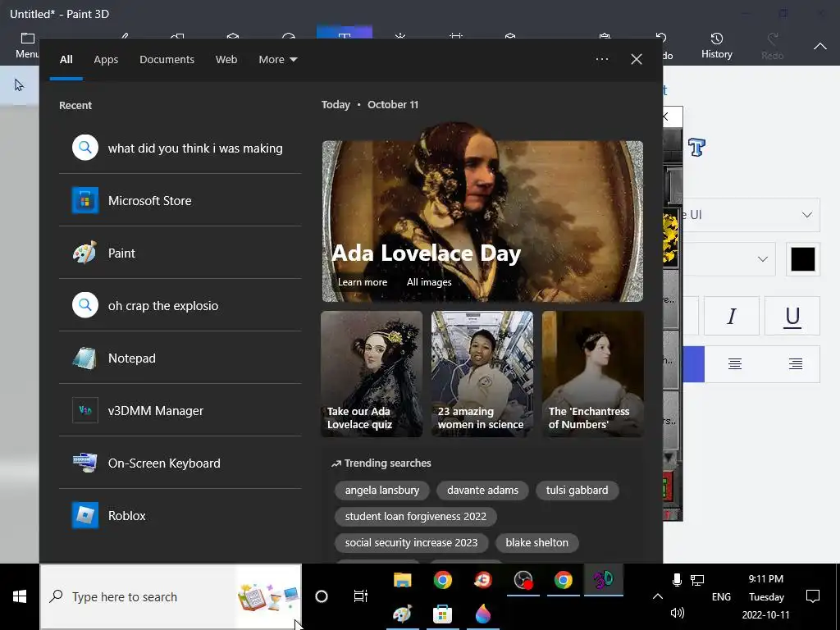Search trending topic davante adams
Image resolution: width=840 pixels, height=630 pixels.
pyautogui.click(x=482, y=491)
